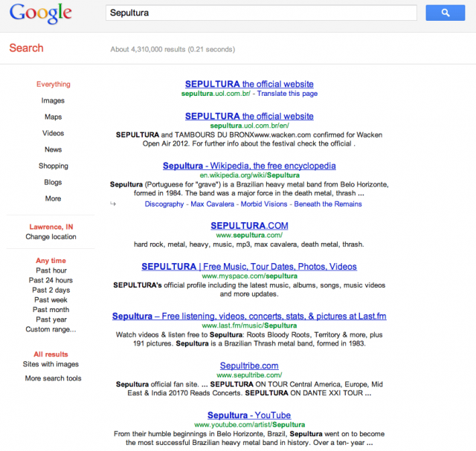
Task: Click the Search heading text
Action: [27, 48]
